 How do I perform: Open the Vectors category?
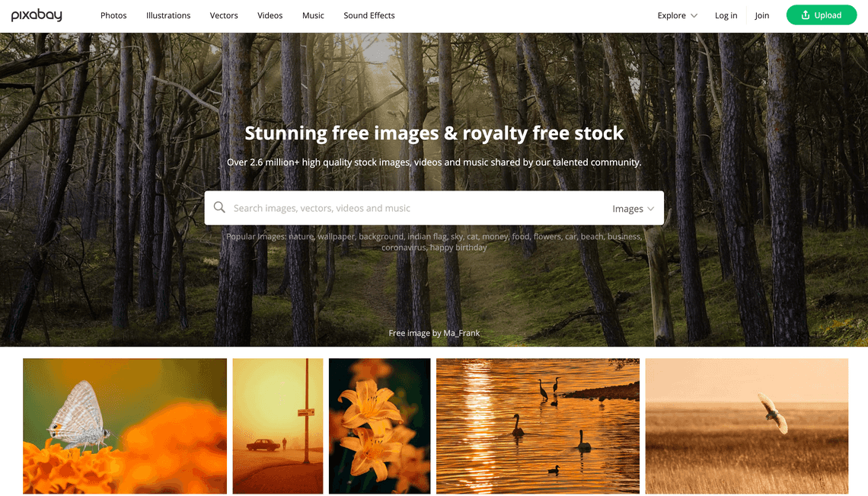[x=224, y=15]
